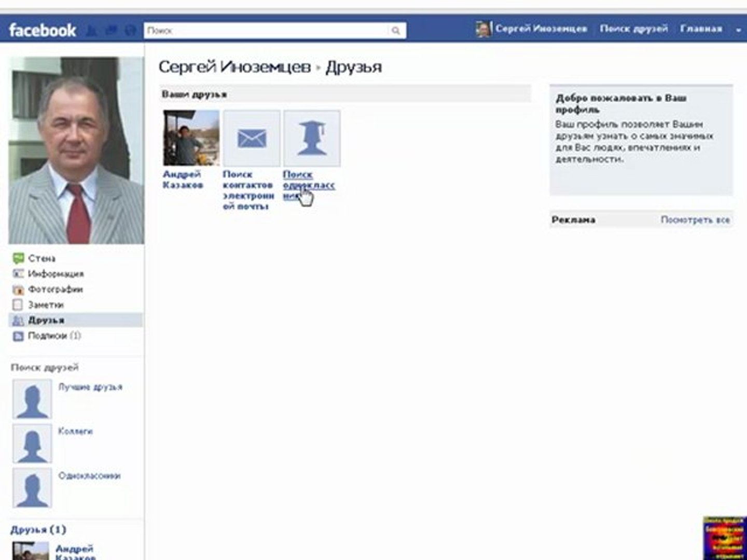Click the Заметки notes icon in sidebar
This screenshot has height=560, width=747.
18,305
